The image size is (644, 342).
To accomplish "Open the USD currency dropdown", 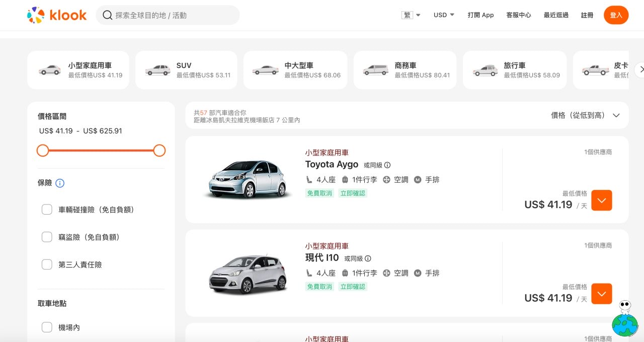I will tap(444, 15).
